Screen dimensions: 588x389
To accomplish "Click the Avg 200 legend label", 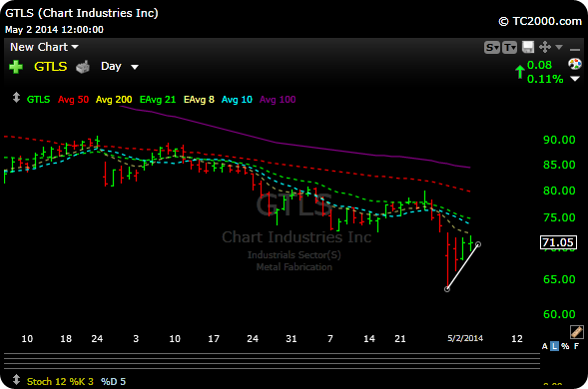I will point(114,100).
